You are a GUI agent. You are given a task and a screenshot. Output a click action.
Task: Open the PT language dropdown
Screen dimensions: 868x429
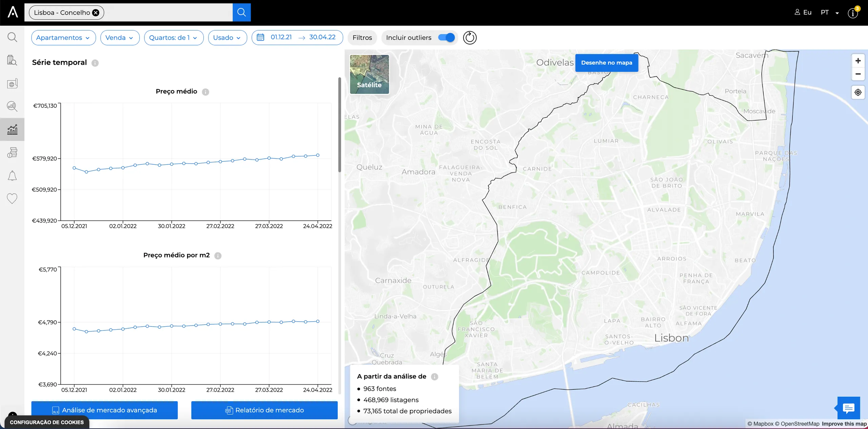click(830, 13)
